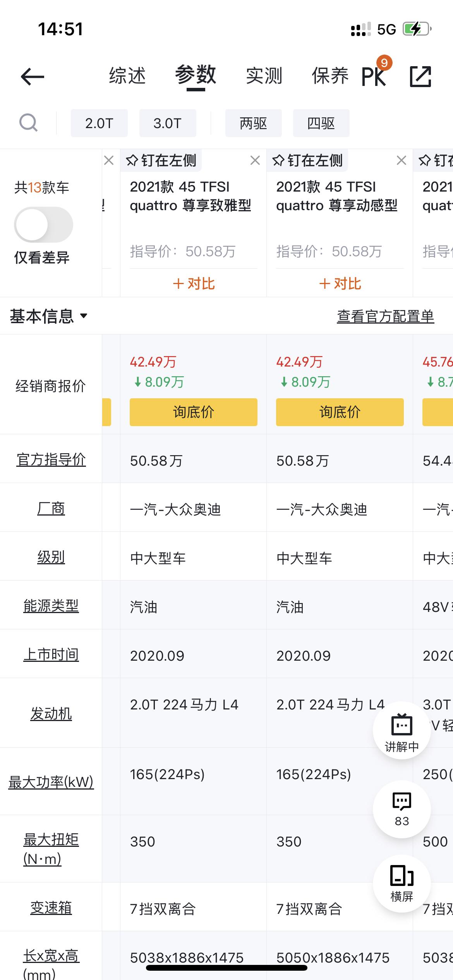Switch to the 综述 tab
Screen dimensions: 453x980
pos(127,75)
